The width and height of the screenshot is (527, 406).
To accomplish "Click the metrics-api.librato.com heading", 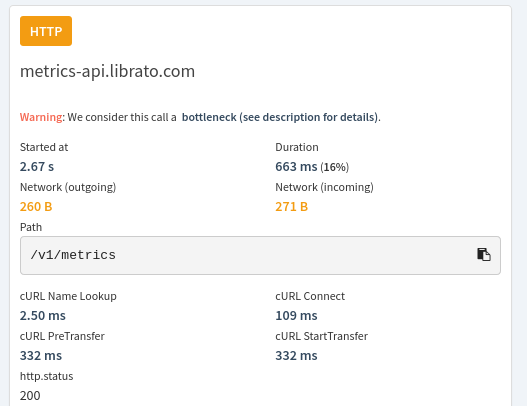I will (x=108, y=71).
